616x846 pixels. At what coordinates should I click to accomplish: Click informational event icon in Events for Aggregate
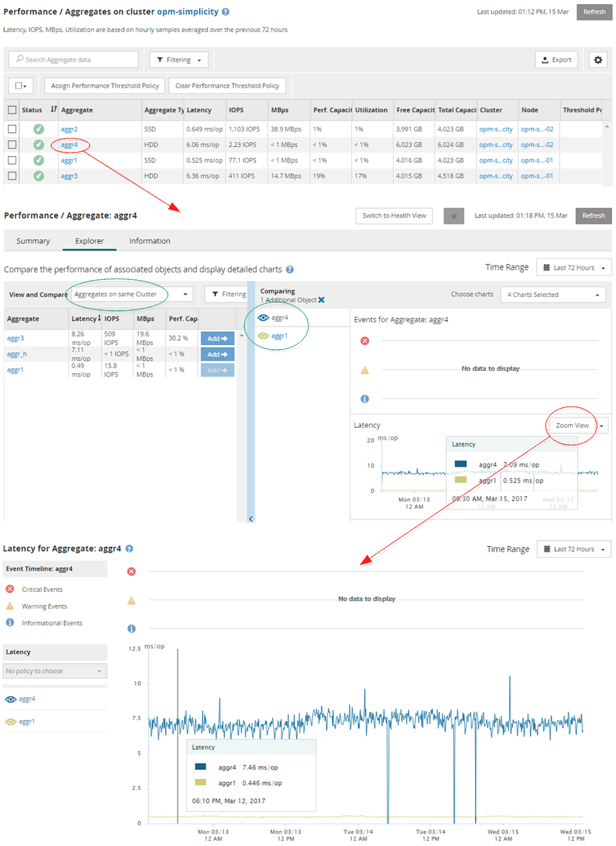[x=365, y=398]
